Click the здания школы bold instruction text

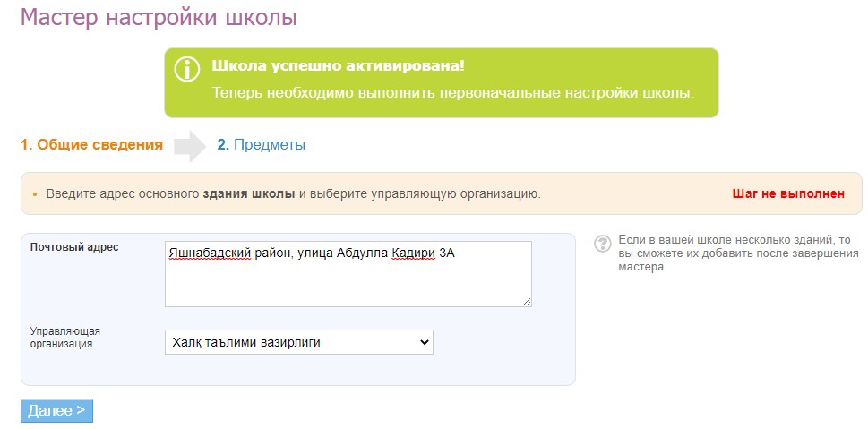pos(248,194)
